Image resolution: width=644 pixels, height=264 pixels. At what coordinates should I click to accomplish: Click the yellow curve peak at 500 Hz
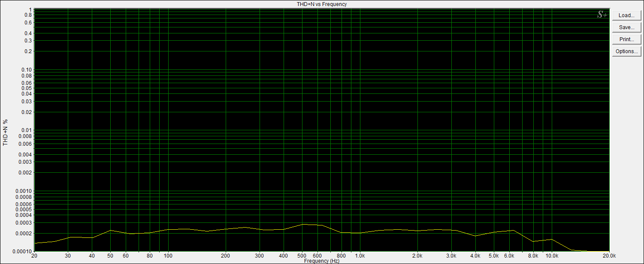tap(302, 224)
